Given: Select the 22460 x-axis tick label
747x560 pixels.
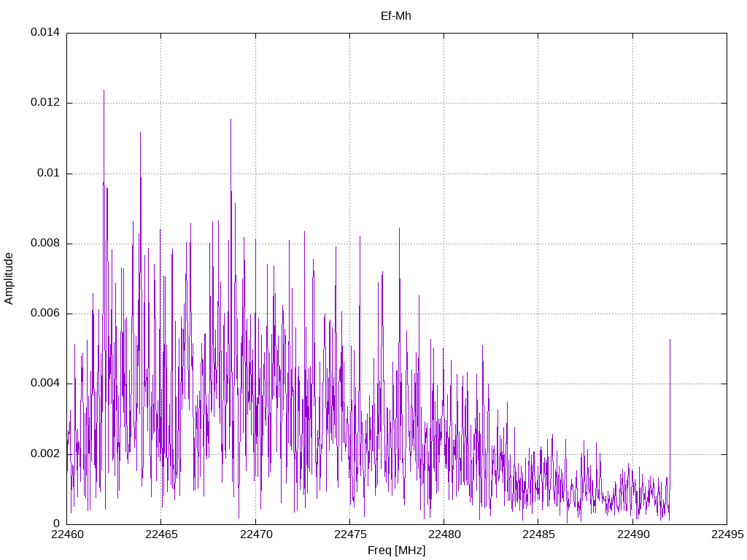Looking at the screenshot, I should coord(66,534).
